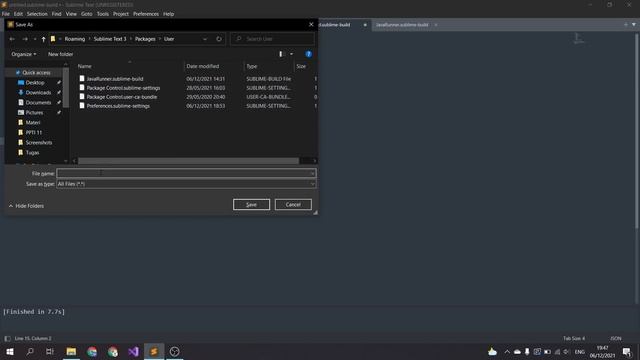This screenshot has width=640, height=360.
Task: Open Desktop in navigation pane
Action: 35,82
